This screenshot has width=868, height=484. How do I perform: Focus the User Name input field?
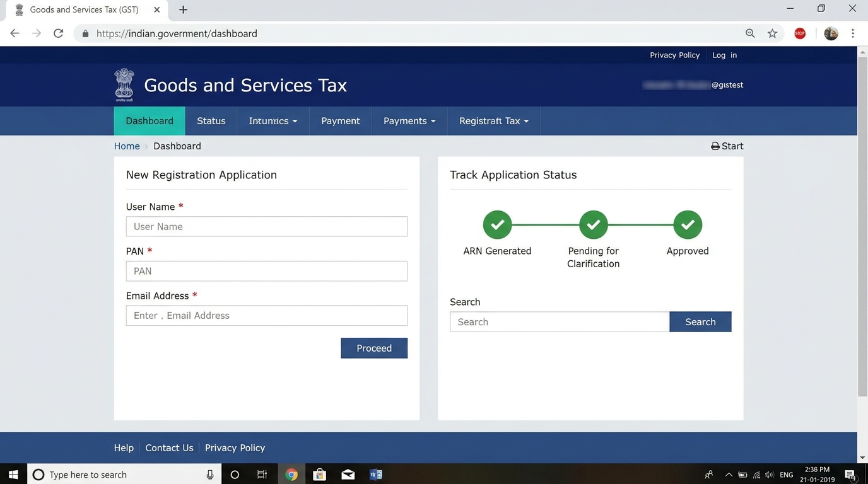267,227
